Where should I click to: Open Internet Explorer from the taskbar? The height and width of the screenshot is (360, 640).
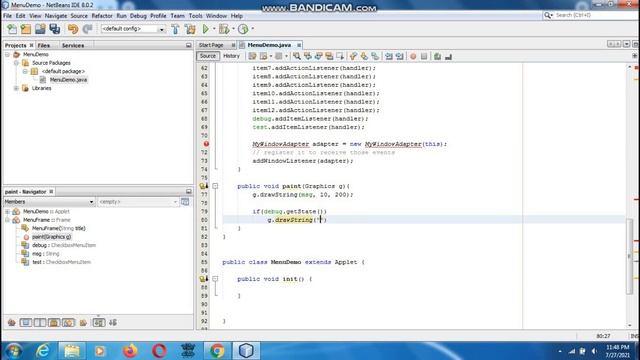coord(42,351)
